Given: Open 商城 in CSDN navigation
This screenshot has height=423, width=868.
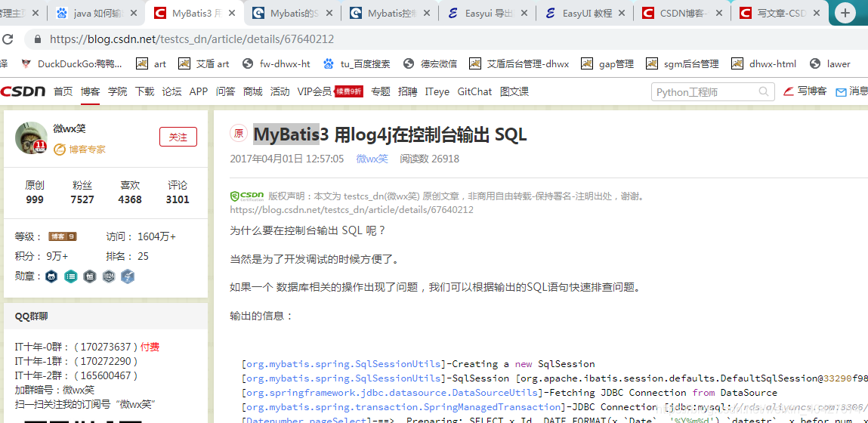Looking at the screenshot, I should 252,92.
